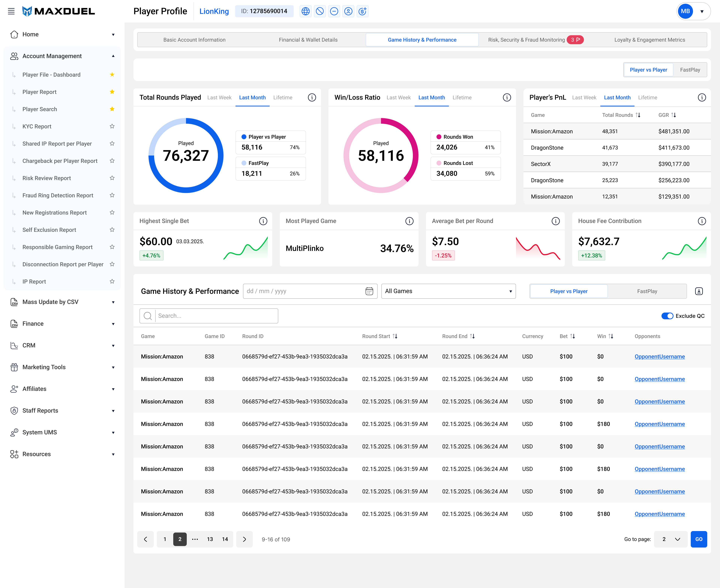Click the add funds dollar icon in header
Image resolution: width=720 pixels, height=588 pixels.
pos(362,11)
